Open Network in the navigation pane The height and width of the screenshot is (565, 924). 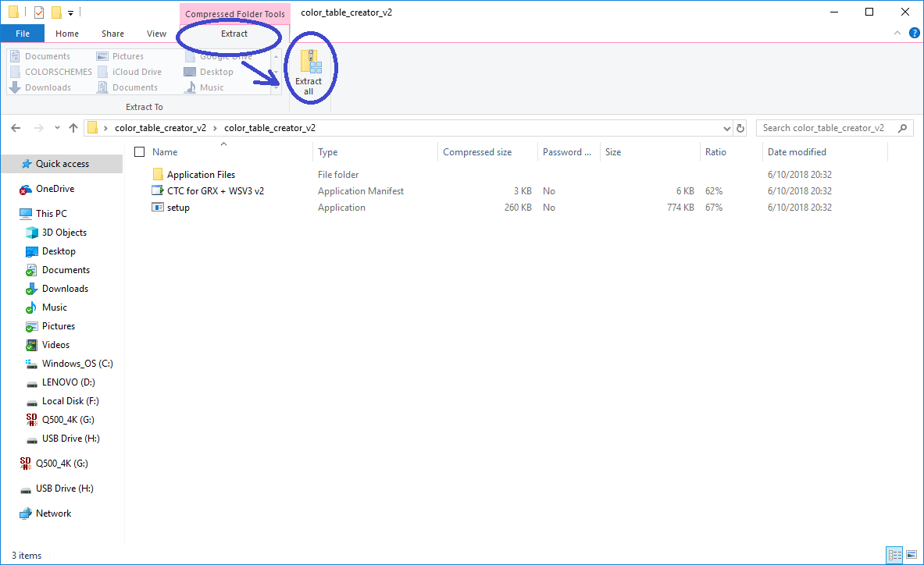point(53,513)
